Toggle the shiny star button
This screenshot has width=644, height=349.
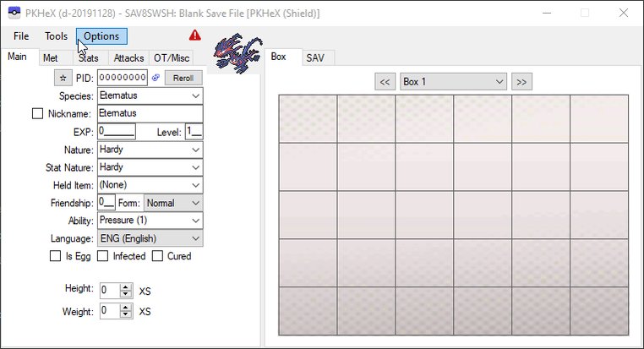coord(63,78)
